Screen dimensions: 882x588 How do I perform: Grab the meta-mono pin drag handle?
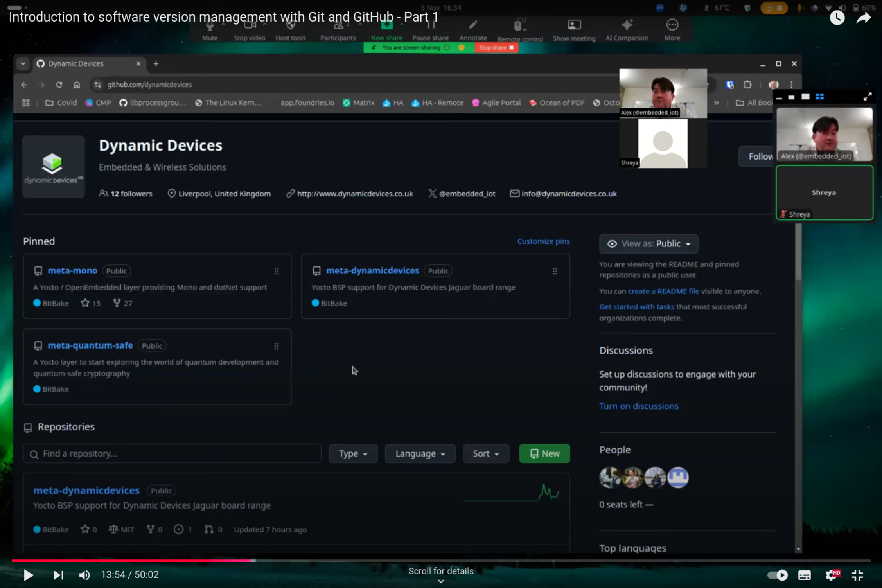point(277,271)
